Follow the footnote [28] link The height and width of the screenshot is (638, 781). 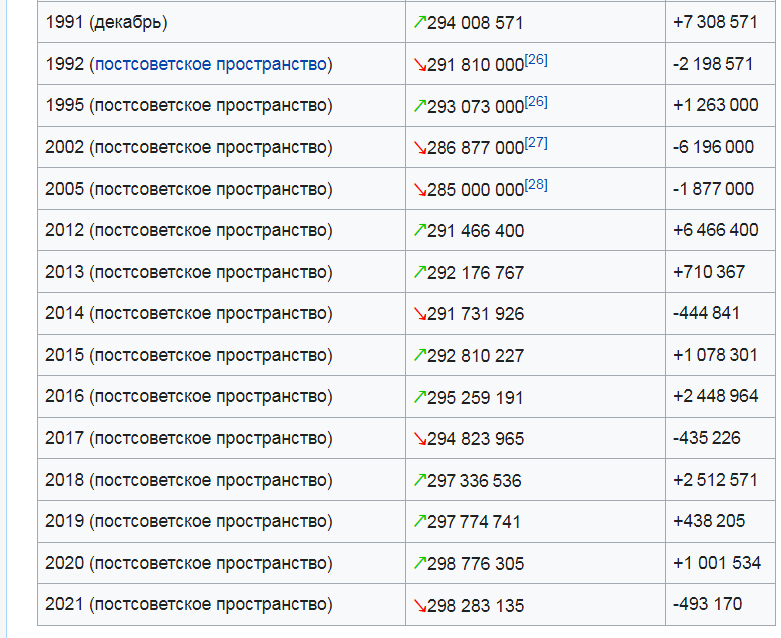tap(536, 185)
